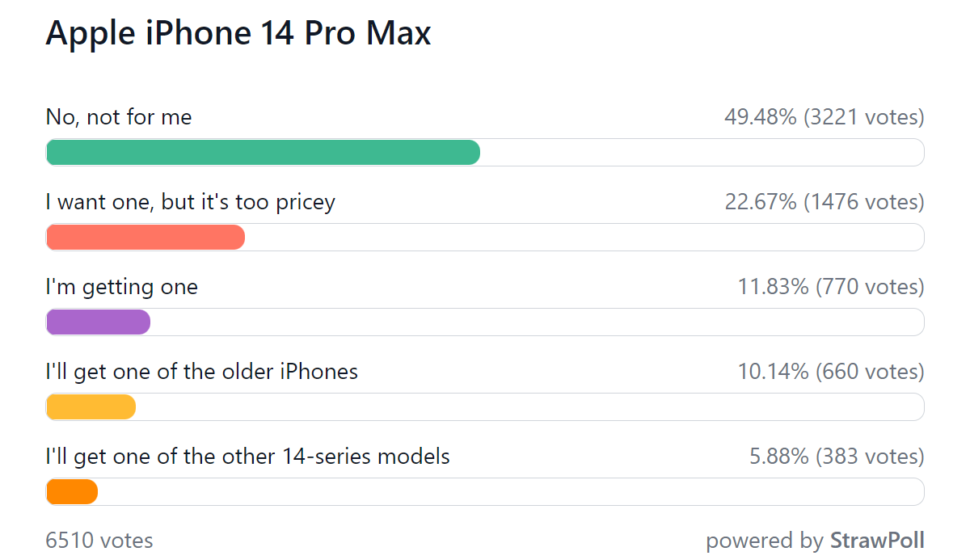
Task: Click the purple 'I'm getting one' bar
Action: pyautogui.click(x=99, y=322)
